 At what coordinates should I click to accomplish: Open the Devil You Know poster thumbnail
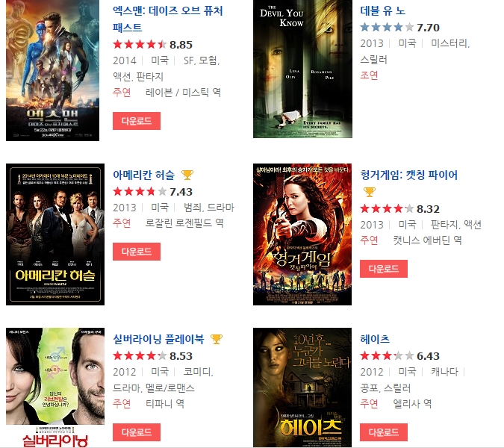(x=302, y=69)
